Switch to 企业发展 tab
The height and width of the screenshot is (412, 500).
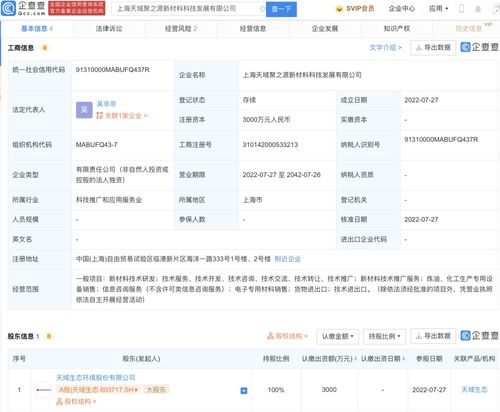coord(325,29)
